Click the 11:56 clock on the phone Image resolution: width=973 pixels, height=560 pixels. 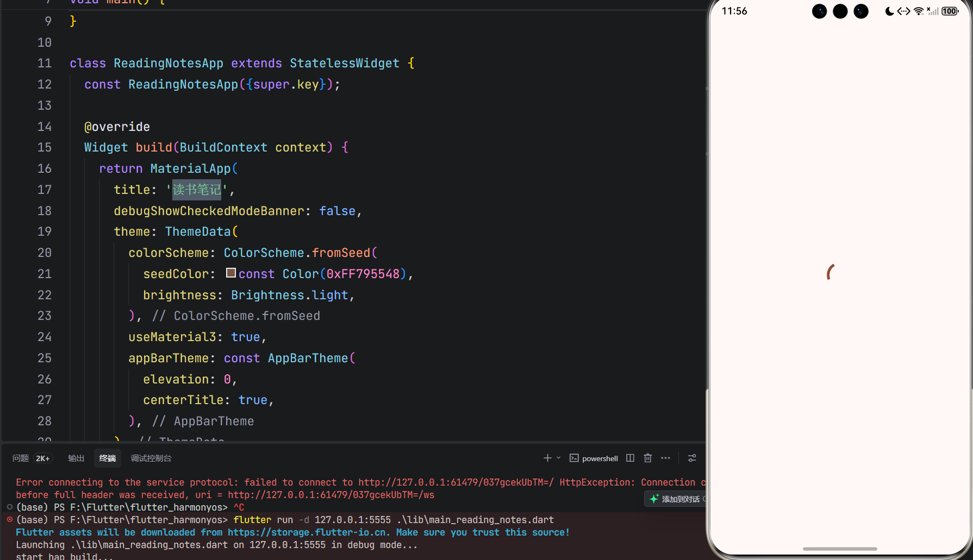pos(734,11)
